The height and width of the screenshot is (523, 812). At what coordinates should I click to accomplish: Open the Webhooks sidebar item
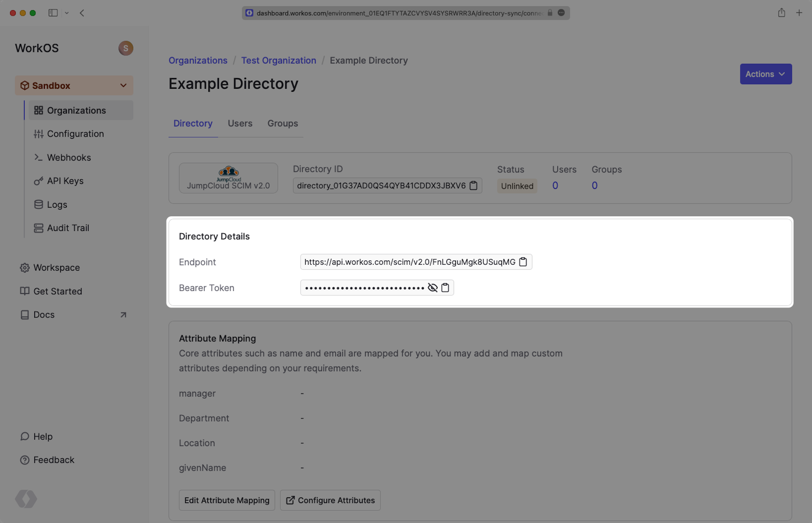point(69,157)
